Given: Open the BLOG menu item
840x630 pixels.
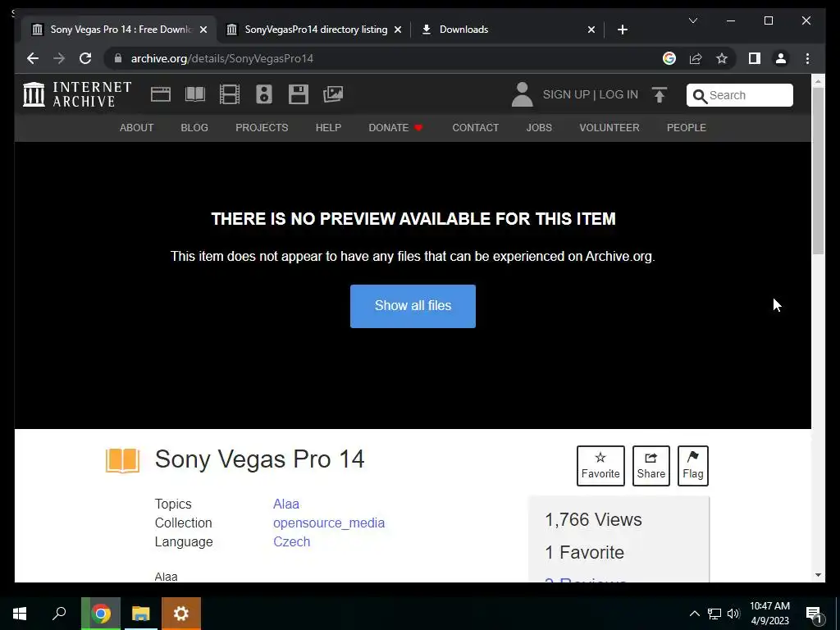Looking at the screenshot, I should [194, 127].
